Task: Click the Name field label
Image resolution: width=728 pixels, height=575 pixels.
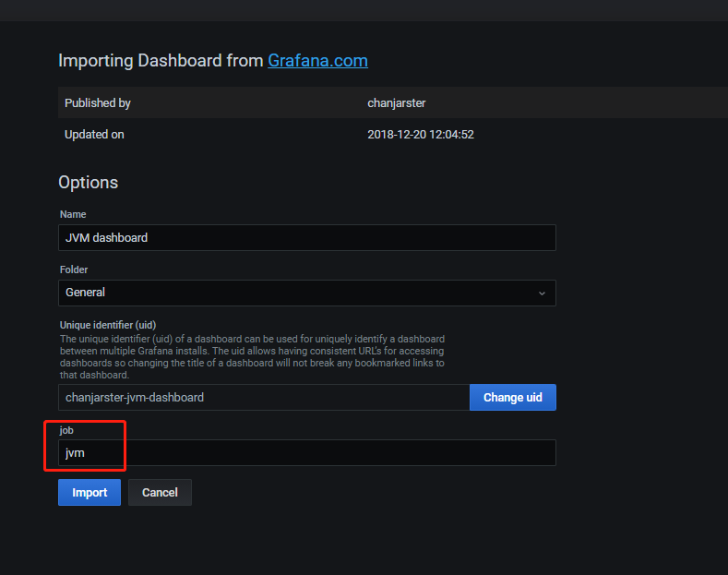Action: 73,214
